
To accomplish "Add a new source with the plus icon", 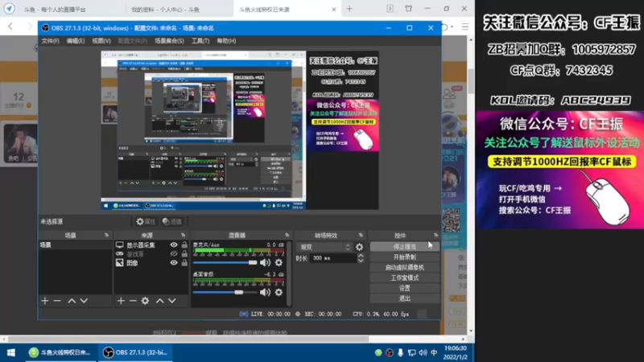I will (x=120, y=301).
